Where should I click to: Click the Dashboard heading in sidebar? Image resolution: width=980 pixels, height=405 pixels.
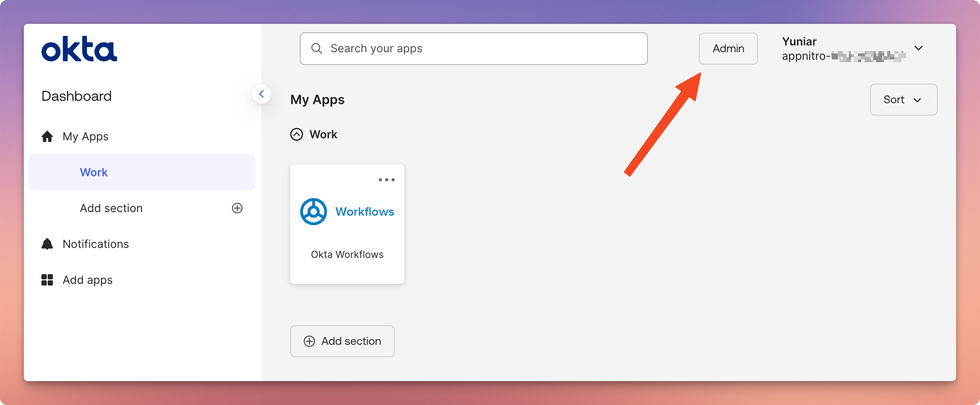pos(77,96)
